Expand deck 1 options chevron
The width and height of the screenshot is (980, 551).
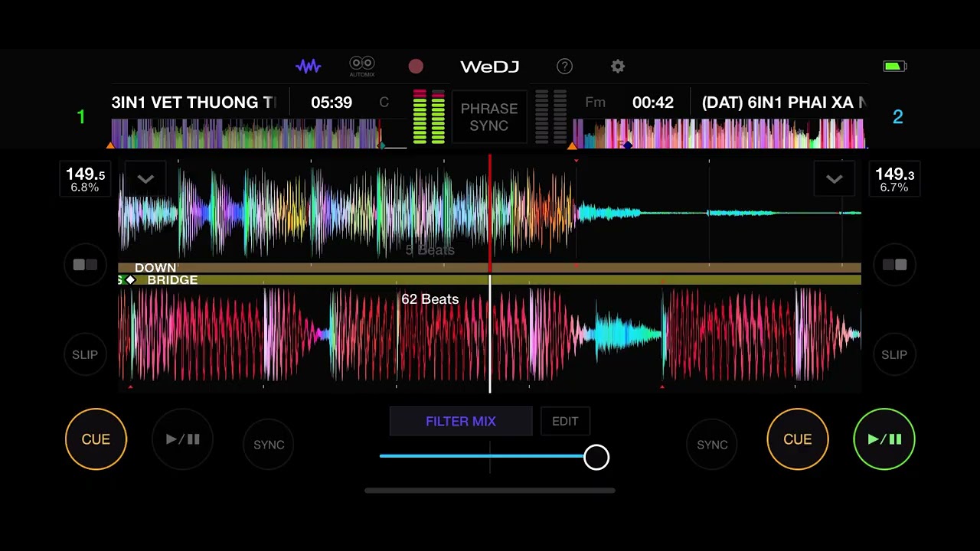coord(145,179)
